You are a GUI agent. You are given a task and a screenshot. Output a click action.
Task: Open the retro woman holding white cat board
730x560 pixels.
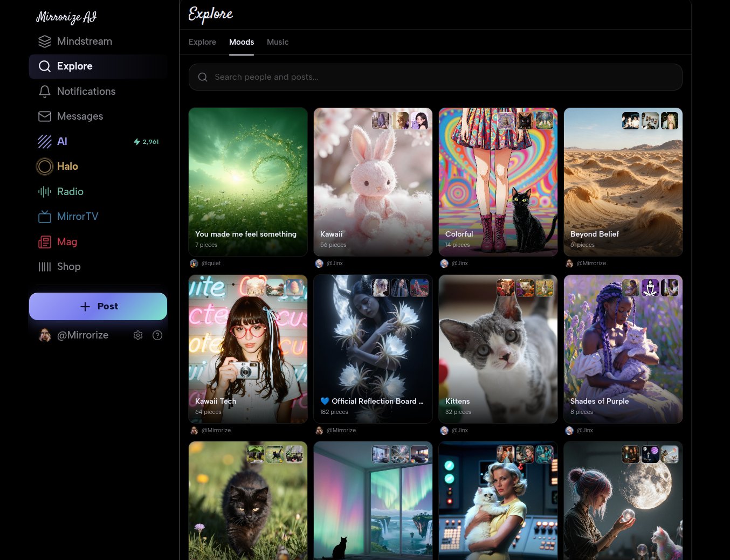[x=498, y=501]
